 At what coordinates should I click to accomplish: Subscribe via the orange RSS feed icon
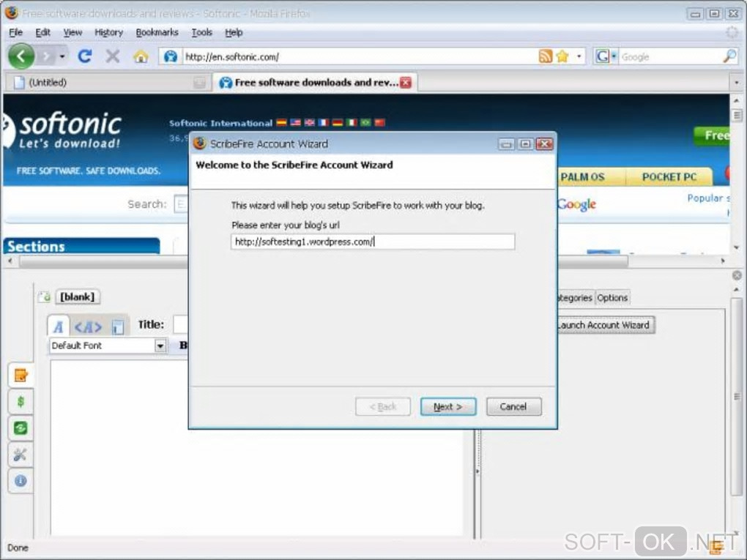546,56
